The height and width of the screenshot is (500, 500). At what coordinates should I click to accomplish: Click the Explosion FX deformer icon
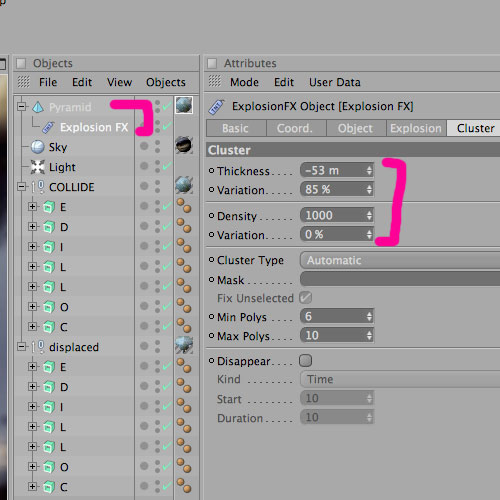48,127
